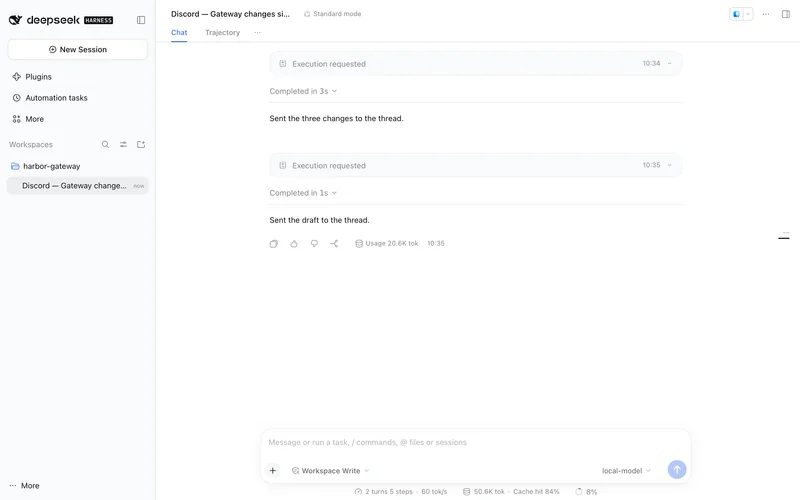This screenshot has height=500, width=800.
Task: Expand the Completed in 3s details
Action: pyautogui.click(x=303, y=91)
